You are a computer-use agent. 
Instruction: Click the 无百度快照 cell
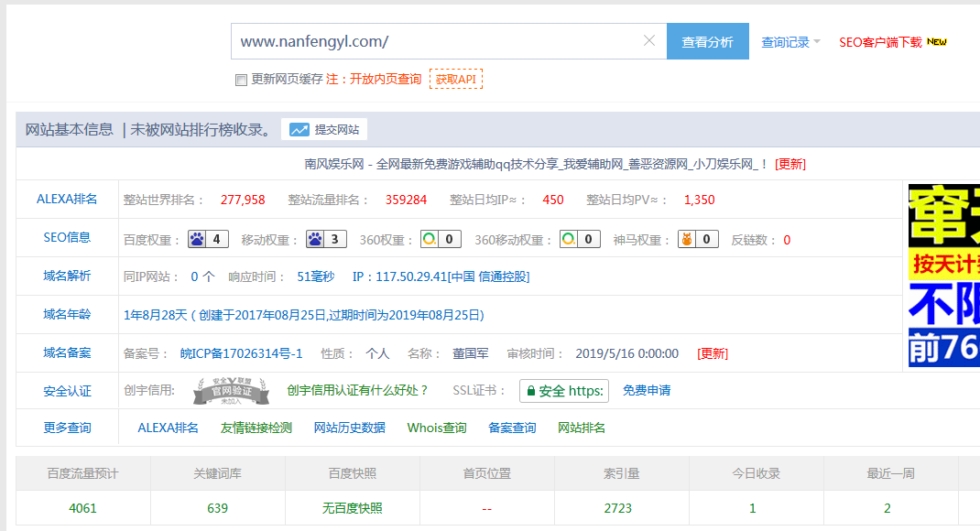click(353, 508)
